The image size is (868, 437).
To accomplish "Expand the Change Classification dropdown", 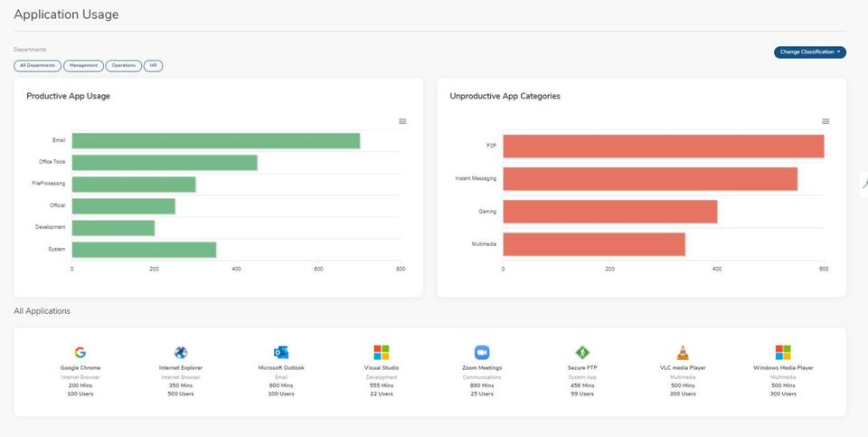I will coord(810,52).
